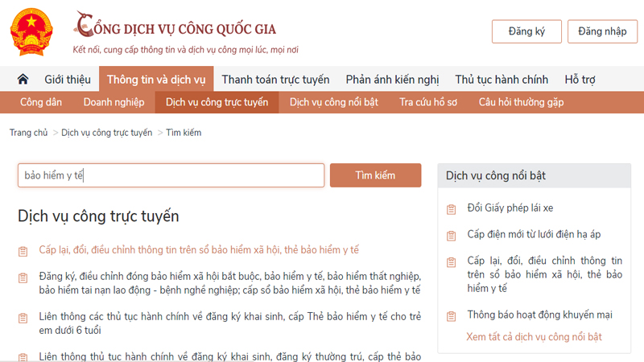644x362 pixels.
Task: Open the Giới thiệu menu
Action: click(68, 80)
